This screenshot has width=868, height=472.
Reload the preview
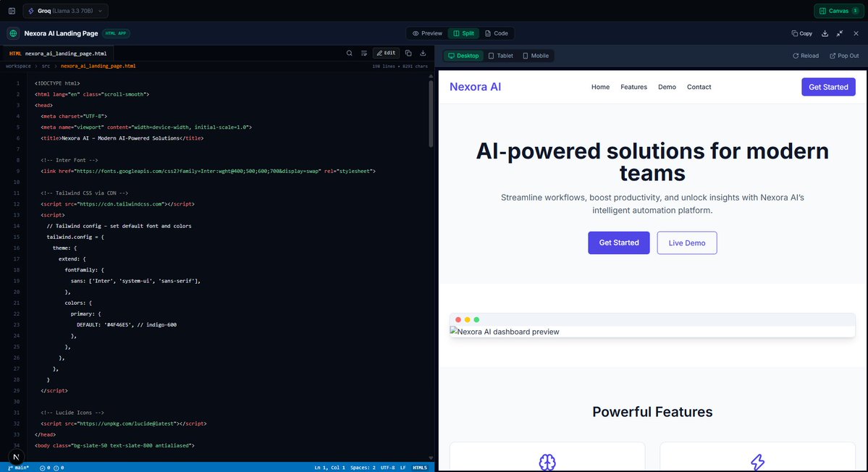click(806, 55)
